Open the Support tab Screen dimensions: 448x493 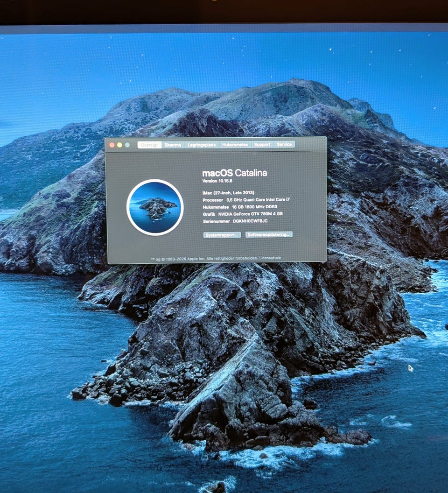pyautogui.click(x=262, y=144)
